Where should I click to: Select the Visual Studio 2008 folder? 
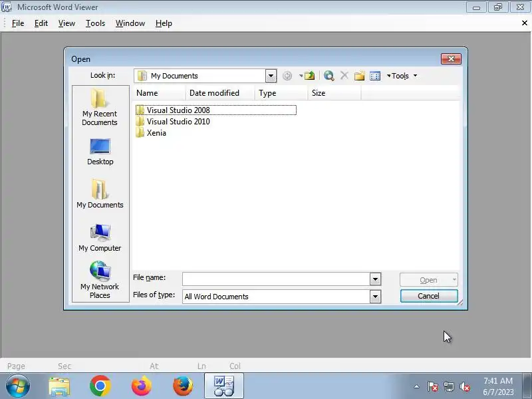(215, 110)
